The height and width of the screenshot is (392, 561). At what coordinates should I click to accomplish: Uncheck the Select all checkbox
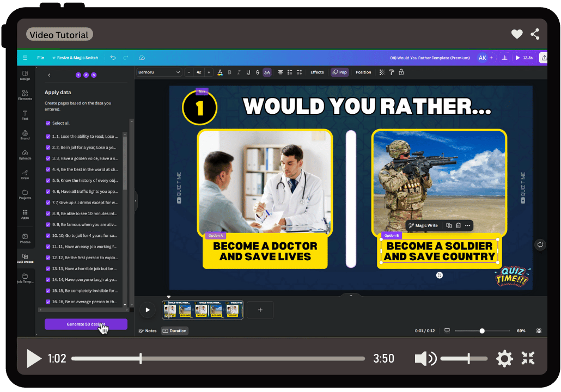pyautogui.click(x=48, y=123)
